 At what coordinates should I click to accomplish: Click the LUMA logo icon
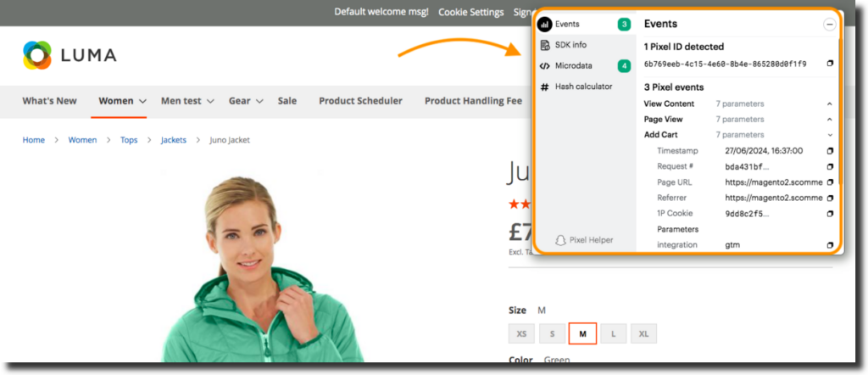coord(37,55)
